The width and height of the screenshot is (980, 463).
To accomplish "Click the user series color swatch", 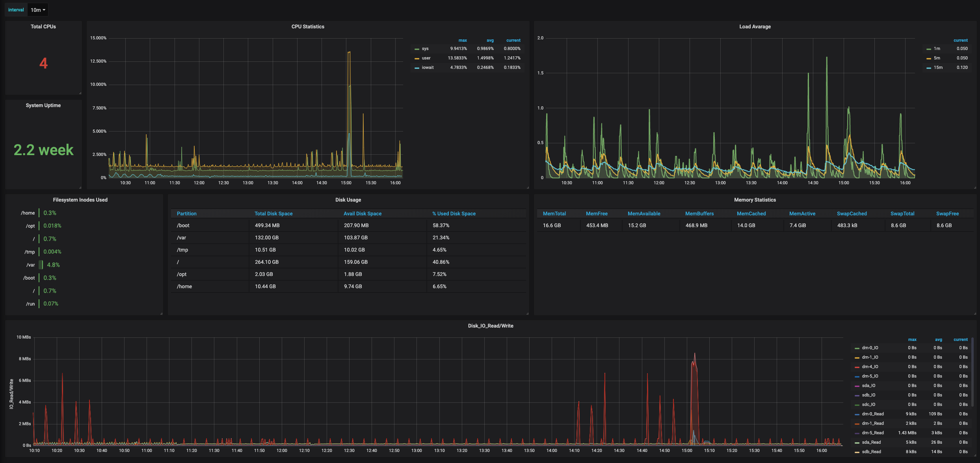I will point(417,58).
